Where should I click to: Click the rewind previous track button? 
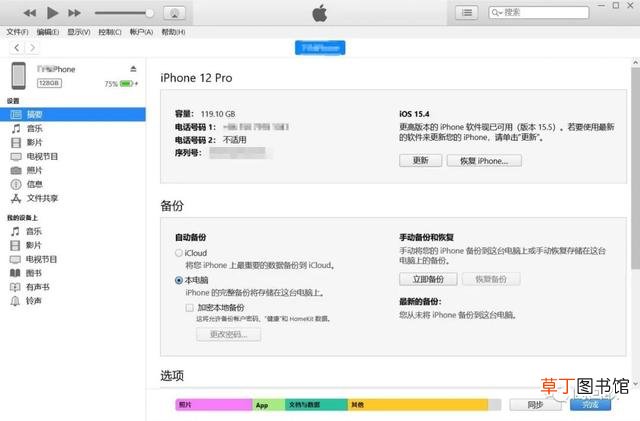[30, 13]
